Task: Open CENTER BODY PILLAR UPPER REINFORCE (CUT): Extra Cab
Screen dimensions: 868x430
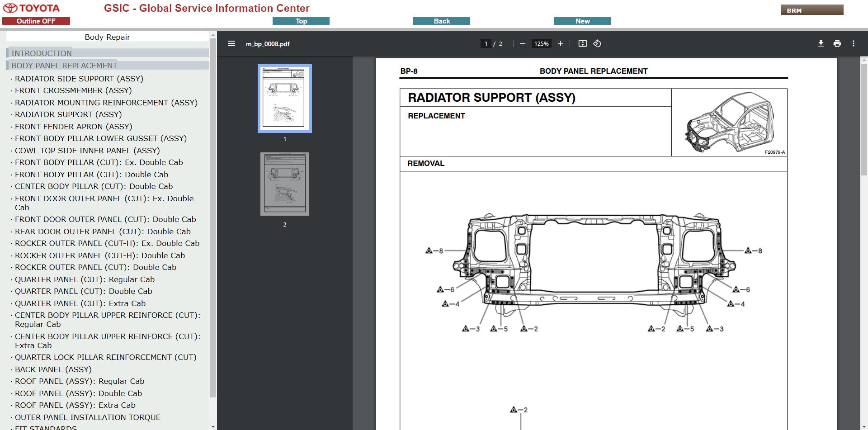Action: [x=108, y=341]
